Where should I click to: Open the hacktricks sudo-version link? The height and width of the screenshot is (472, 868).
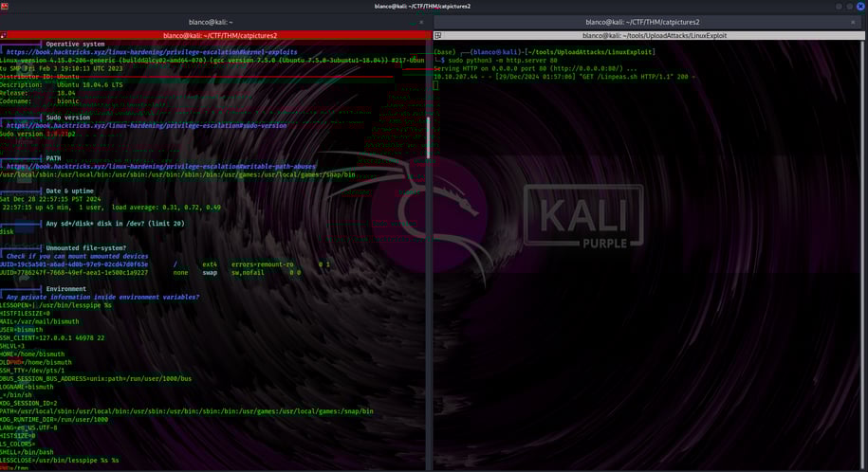pyautogui.click(x=146, y=126)
